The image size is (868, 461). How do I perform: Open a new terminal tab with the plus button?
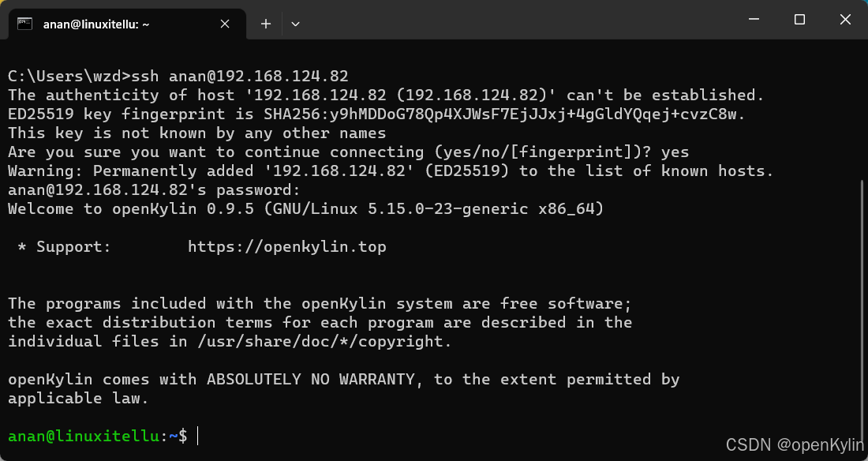(x=265, y=24)
